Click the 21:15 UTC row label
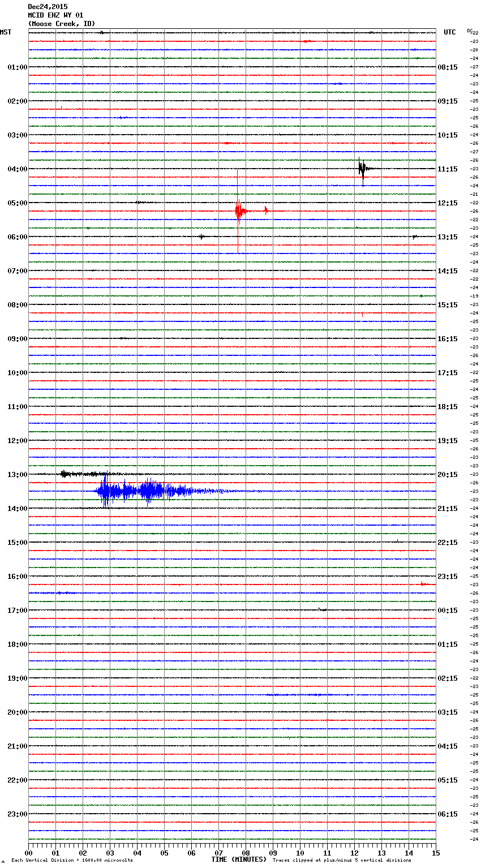Viewport: 481px width, 868px height. (448, 509)
